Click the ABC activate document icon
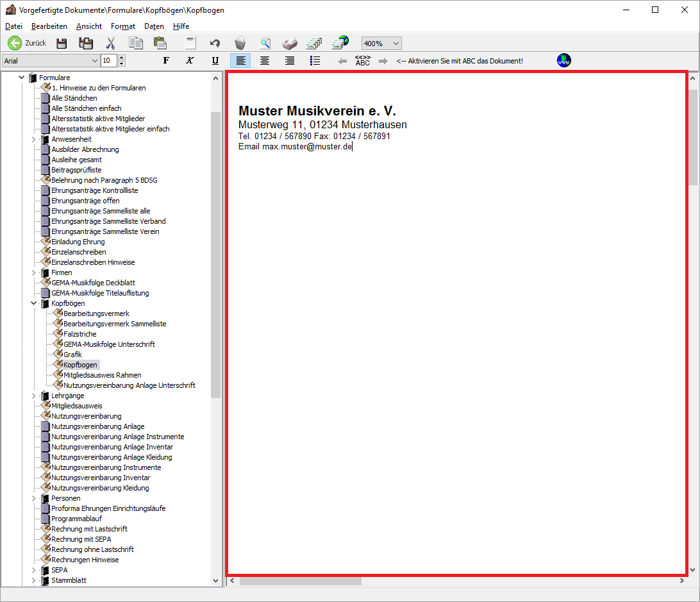The width and height of the screenshot is (700, 602). [363, 61]
